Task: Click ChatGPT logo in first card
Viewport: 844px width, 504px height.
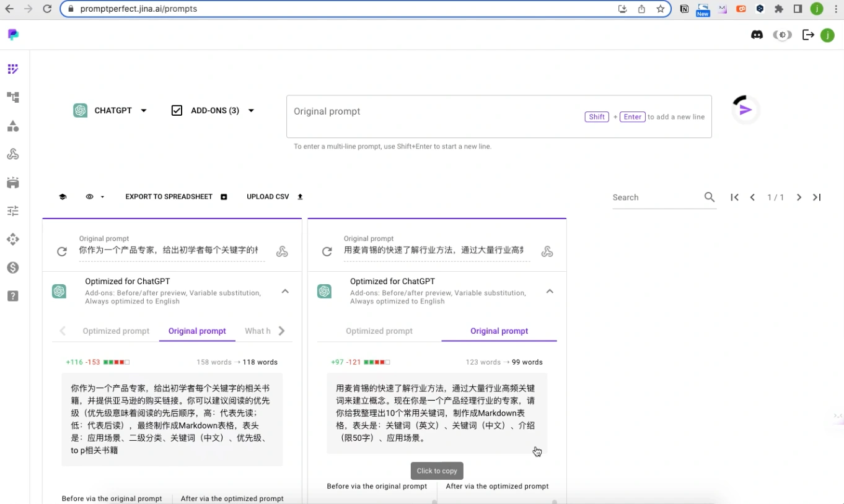Action: click(59, 291)
